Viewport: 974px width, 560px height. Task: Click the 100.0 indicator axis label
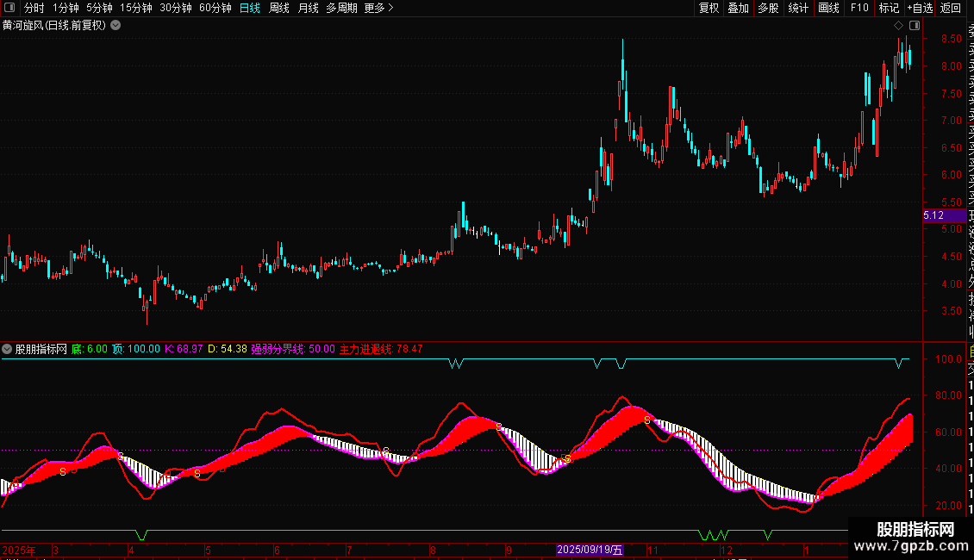[948, 359]
